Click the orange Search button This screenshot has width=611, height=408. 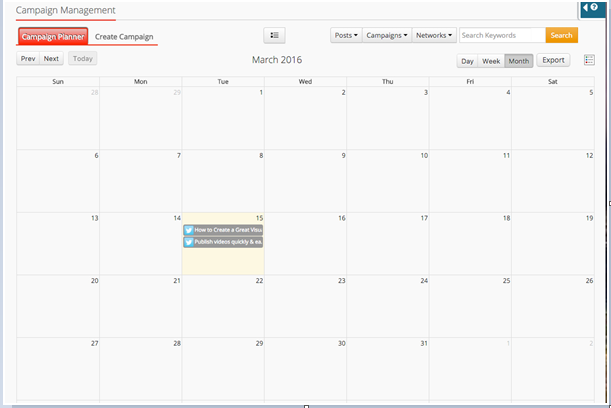pyautogui.click(x=561, y=35)
